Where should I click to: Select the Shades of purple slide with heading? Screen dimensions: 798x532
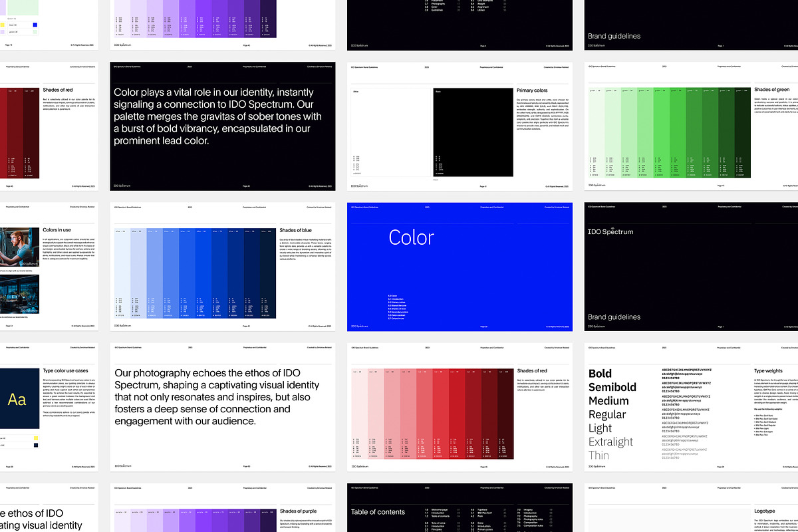(222, 508)
